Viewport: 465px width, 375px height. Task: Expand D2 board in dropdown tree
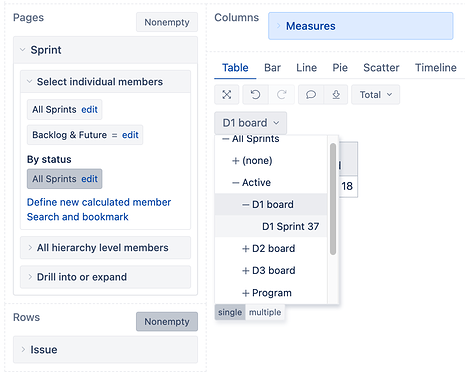(x=246, y=249)
